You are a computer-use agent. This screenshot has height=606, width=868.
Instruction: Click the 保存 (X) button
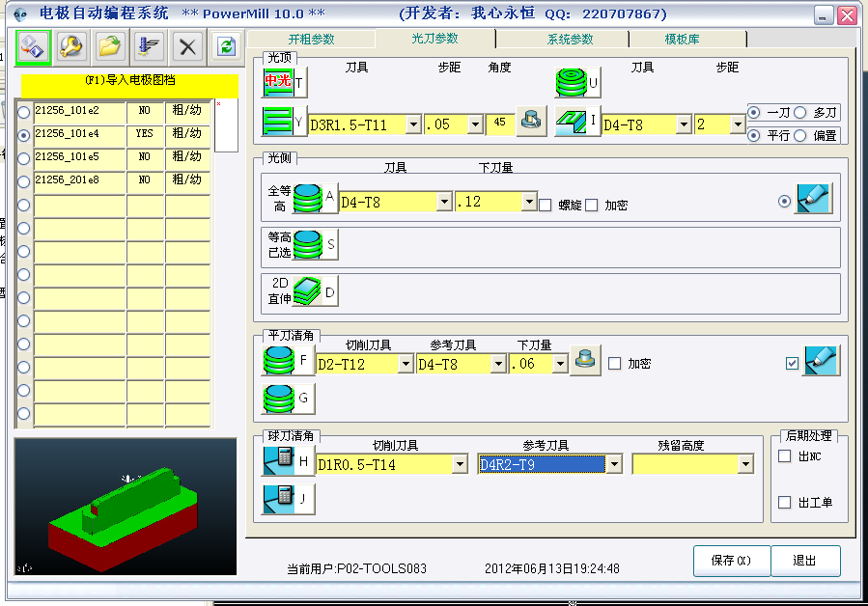pyautogui.click(x=731, y=561)
